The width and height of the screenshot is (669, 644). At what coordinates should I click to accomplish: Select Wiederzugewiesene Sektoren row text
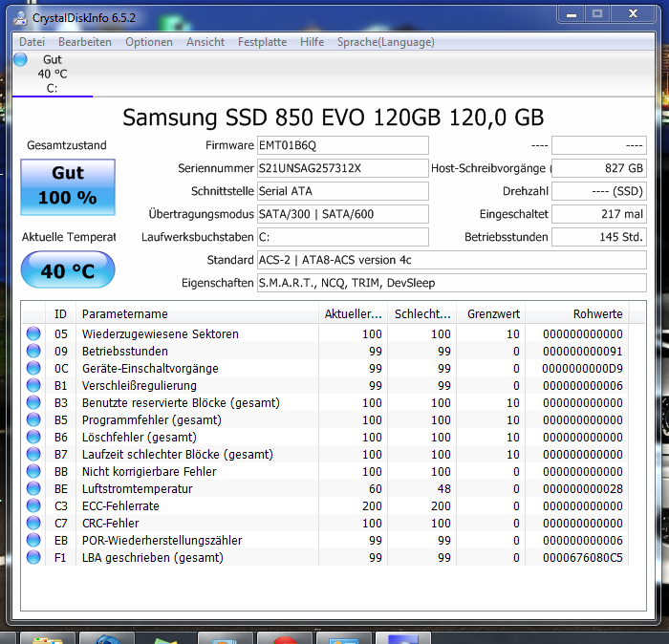coord(161,333)
